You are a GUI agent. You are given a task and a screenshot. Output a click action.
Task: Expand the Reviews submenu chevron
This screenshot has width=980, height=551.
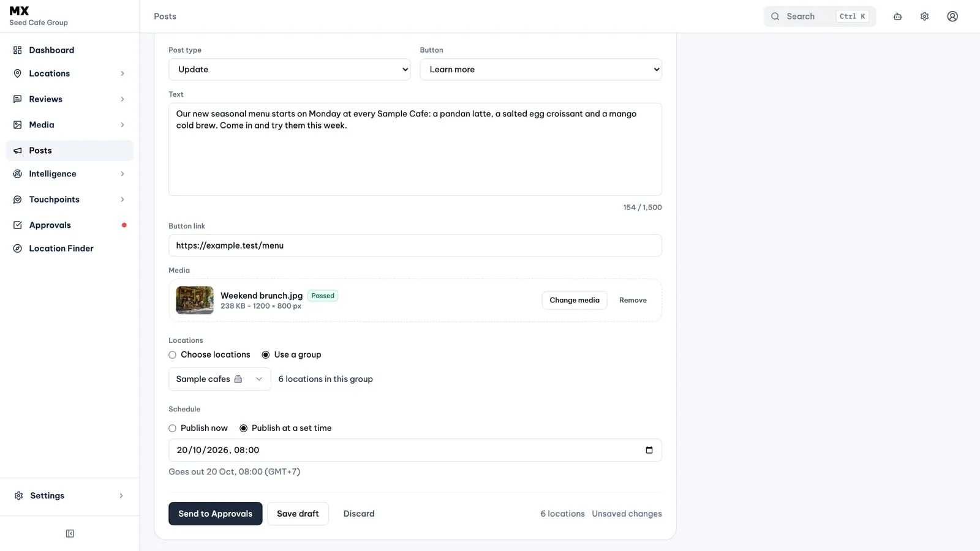point(123,99)
